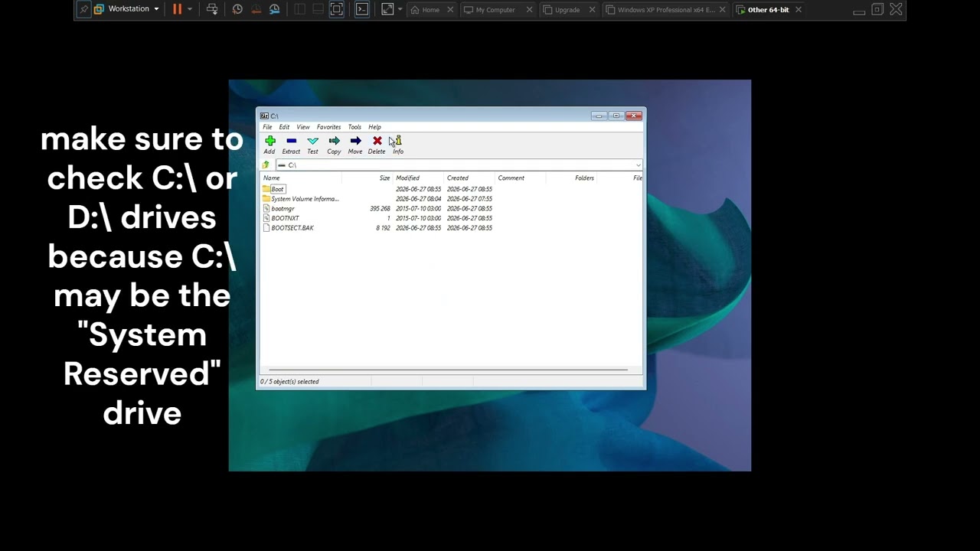Open the snapshot manager icon
980x551 pixels.
click(x=274, y=9)
